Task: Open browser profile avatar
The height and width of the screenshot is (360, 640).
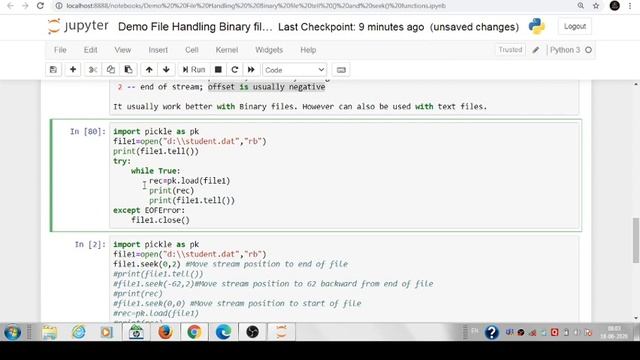Action: tap(614, 6)
